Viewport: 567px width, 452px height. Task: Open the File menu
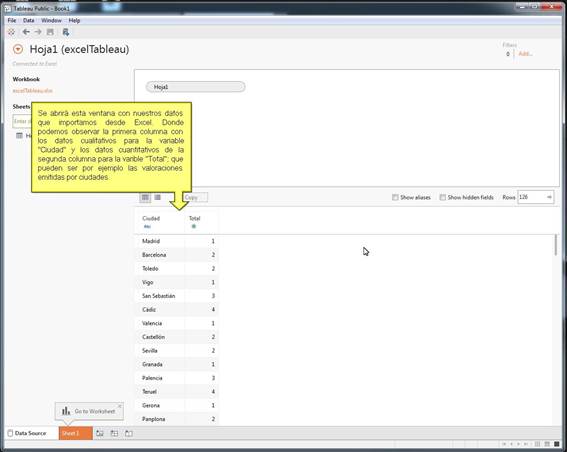pos(12,21)
